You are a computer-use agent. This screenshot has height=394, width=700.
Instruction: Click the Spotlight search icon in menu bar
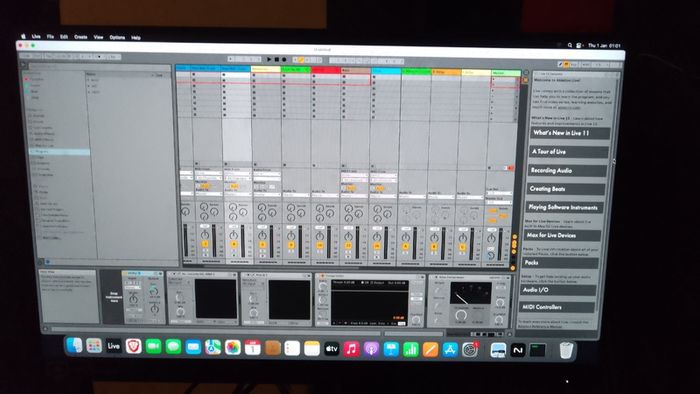point(570,45)
